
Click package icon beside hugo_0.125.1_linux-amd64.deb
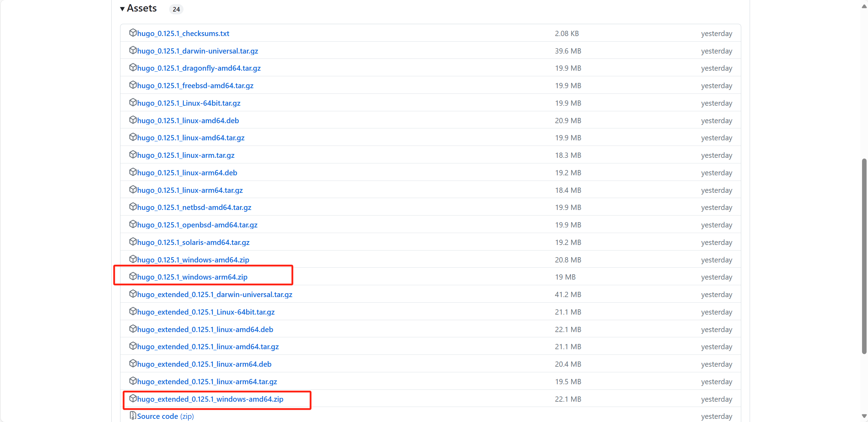(133, 120)
